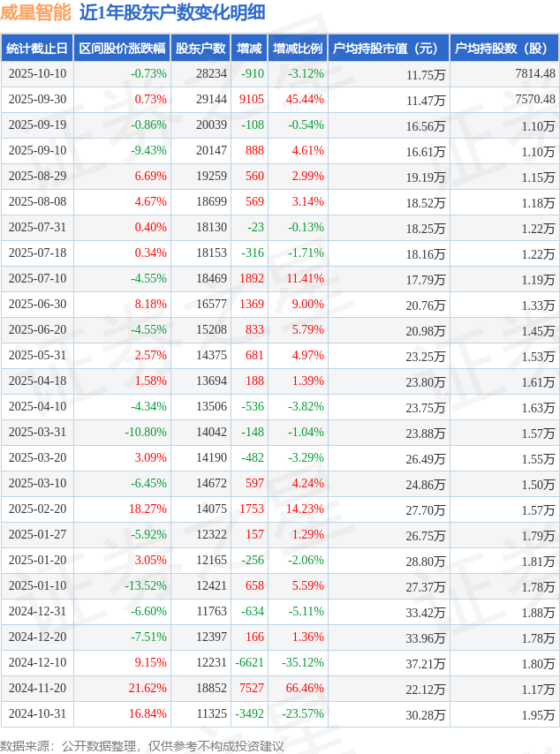Viewport: 560px width, 754px height.
Task: Select the 37.21万 market value cell
Action: 426,663
